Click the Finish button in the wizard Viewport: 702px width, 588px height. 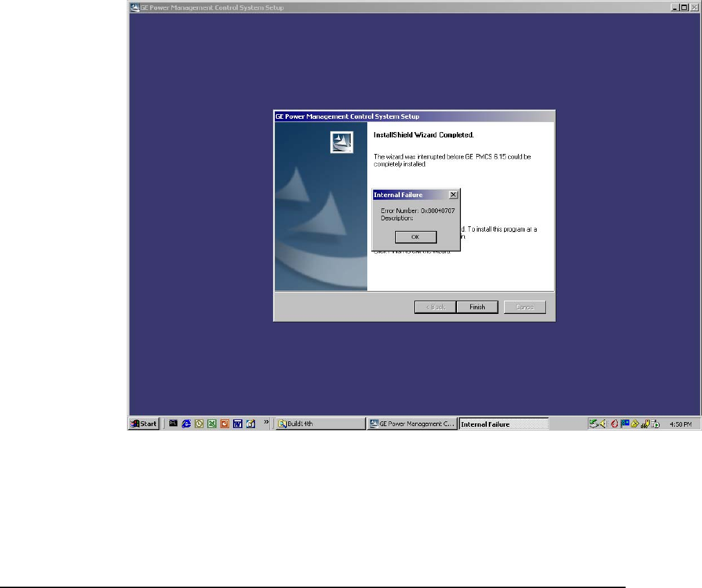[x=478, y=307]
